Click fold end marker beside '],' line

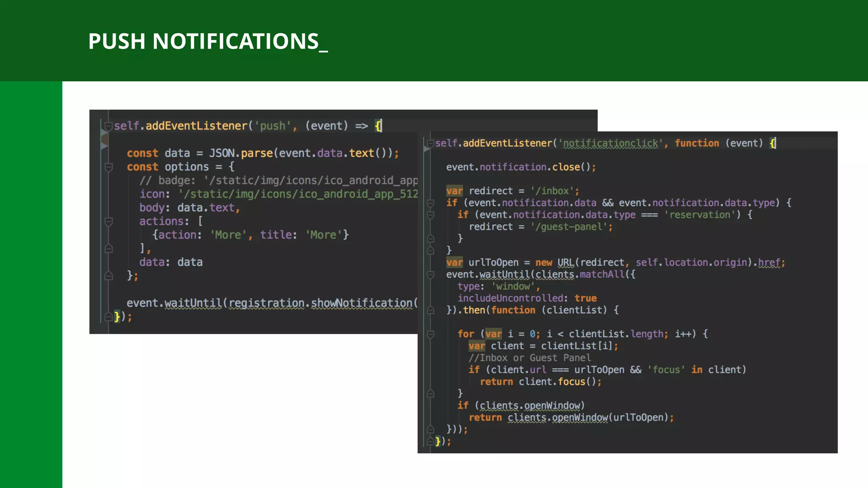pos(108,248)
